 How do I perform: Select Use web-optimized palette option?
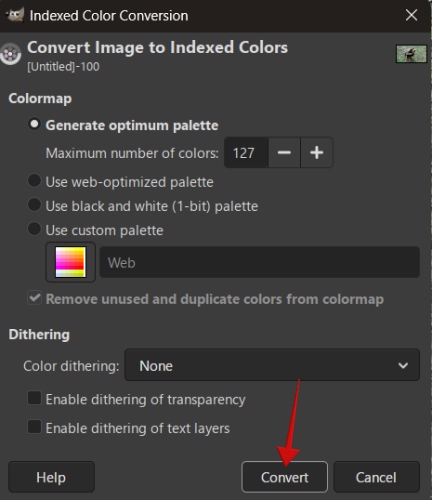click(34, 181)
